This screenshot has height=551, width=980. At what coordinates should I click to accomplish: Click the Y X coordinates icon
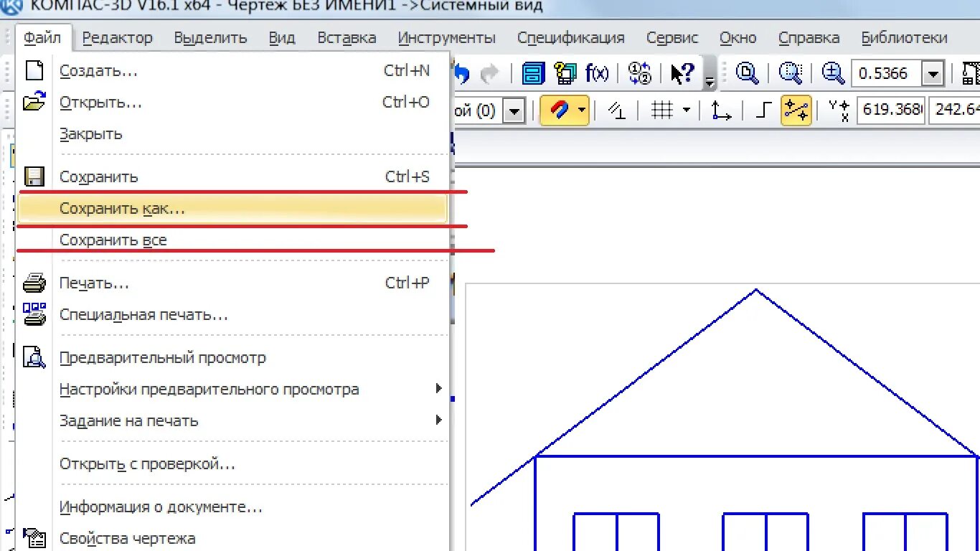838,110
